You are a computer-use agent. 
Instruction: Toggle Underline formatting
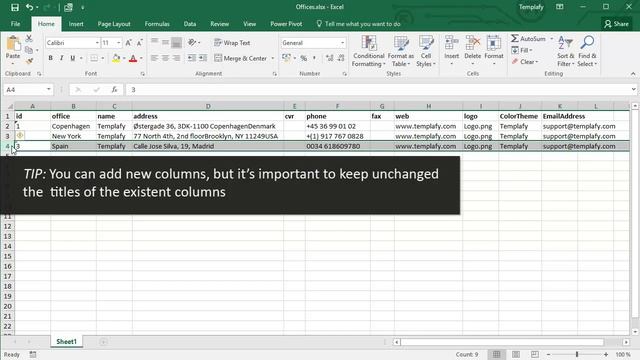pyautogui.click(x=73, y=58)
